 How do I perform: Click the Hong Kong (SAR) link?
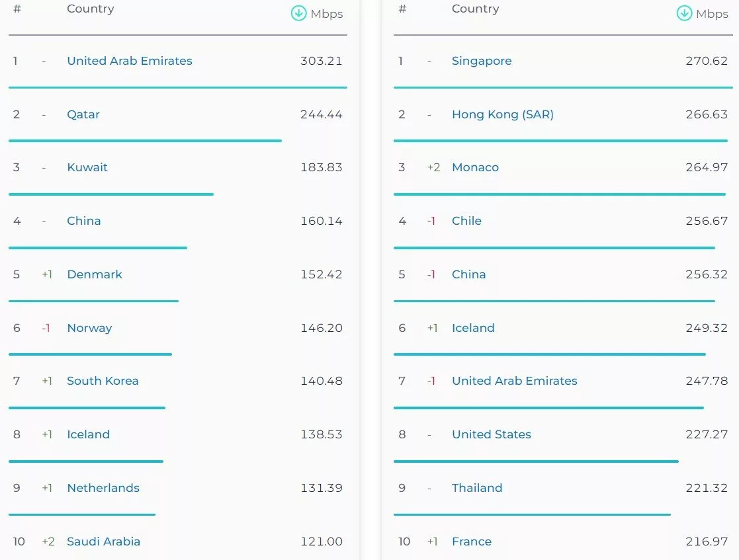click(503, 114)
